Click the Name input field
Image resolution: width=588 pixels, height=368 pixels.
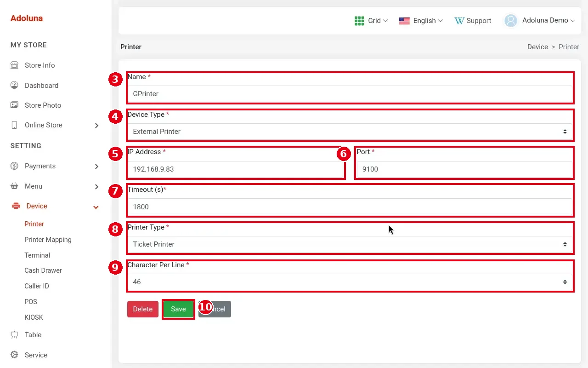pos(350,93)
